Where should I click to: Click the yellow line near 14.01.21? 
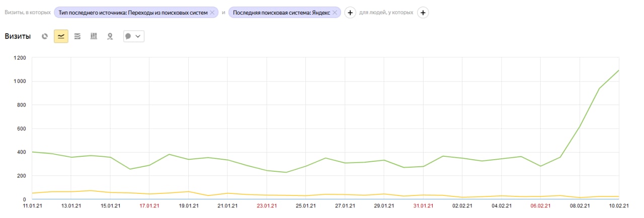[91, 190]
